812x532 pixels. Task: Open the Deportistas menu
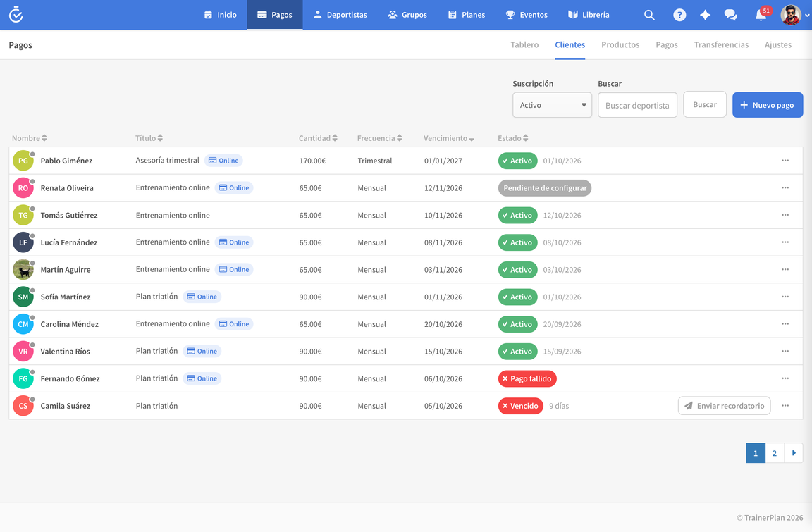click(340, 15)
